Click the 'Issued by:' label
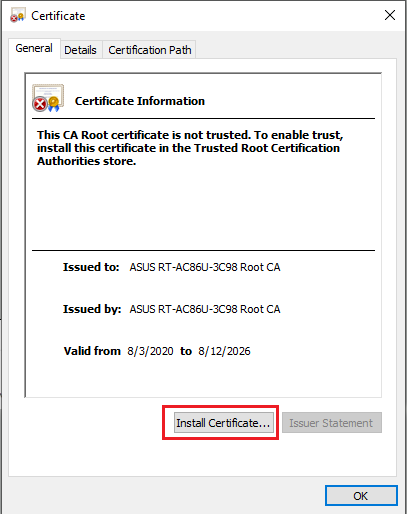This screenshot has width=407, height=514. point(92,309)
